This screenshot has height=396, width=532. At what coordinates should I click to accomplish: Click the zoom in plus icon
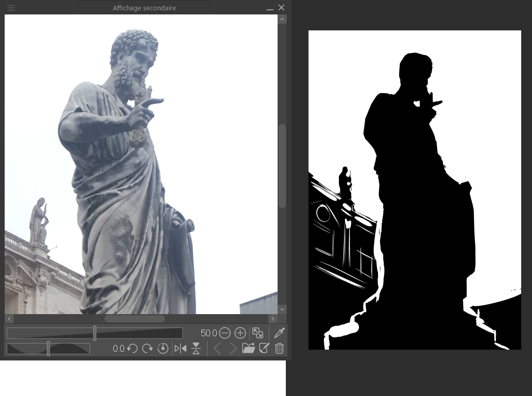click(x=240, y=333)
